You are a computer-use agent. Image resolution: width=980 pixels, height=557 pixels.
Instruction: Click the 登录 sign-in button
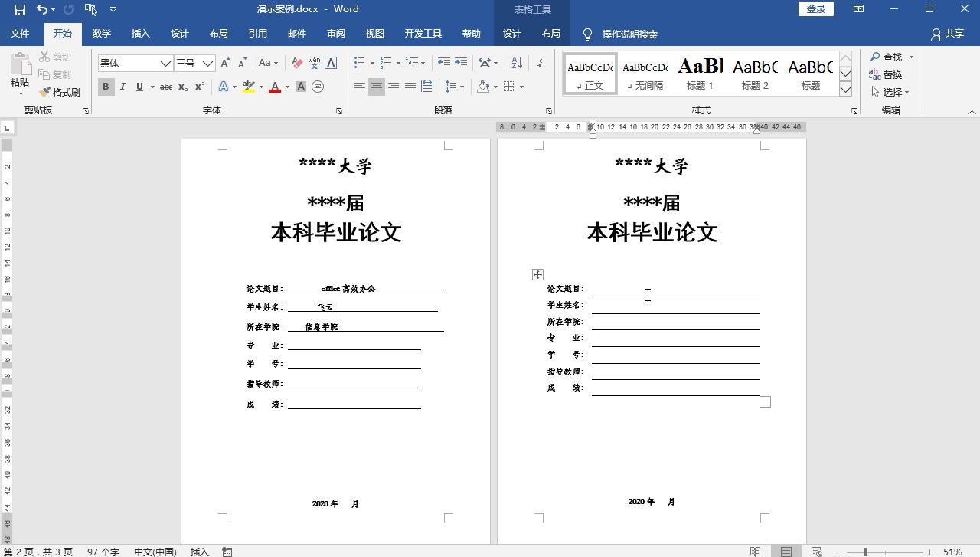click(815, 8)
